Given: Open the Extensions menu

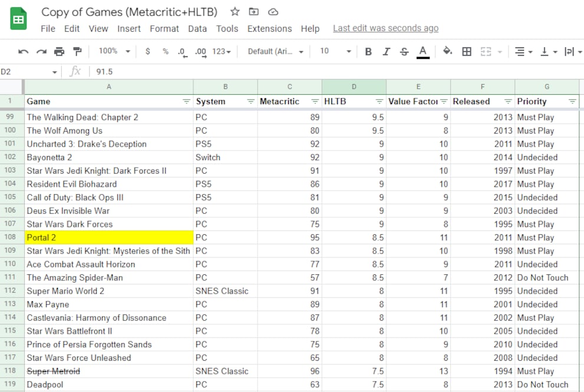Looking at the screenshot, I should (270, 29).
